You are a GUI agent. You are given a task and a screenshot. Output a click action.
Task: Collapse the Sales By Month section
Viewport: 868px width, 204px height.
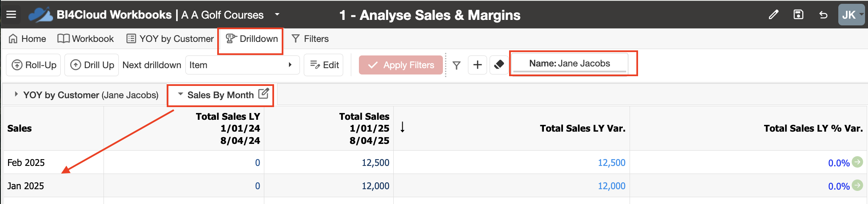click(x=180, y=94)
